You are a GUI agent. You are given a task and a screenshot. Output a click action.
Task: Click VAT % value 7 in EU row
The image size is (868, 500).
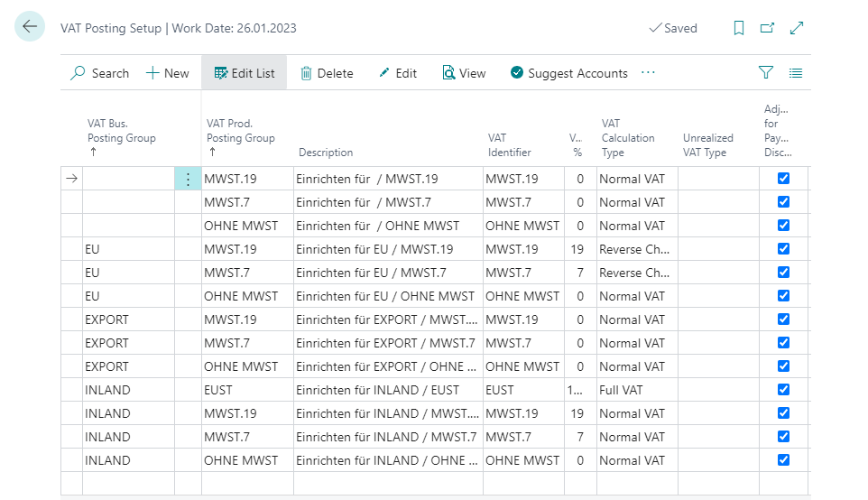tap(580, 273)
